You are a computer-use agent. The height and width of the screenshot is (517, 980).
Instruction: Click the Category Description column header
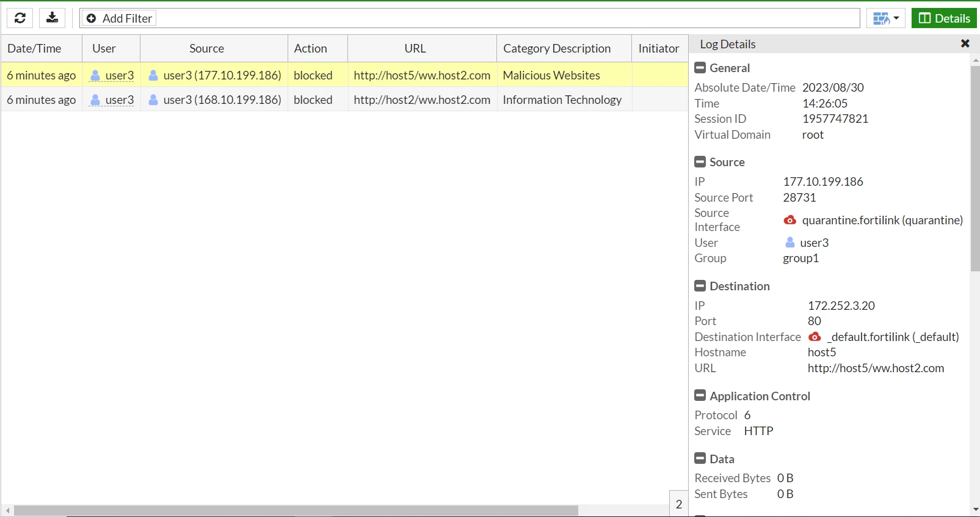click(x=564, y=48)
